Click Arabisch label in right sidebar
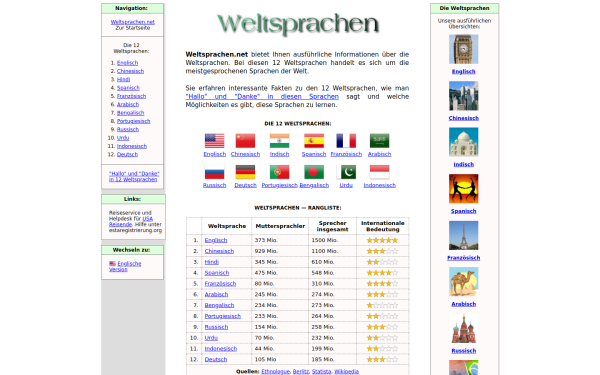600x375 pixels. click(463, 304)
